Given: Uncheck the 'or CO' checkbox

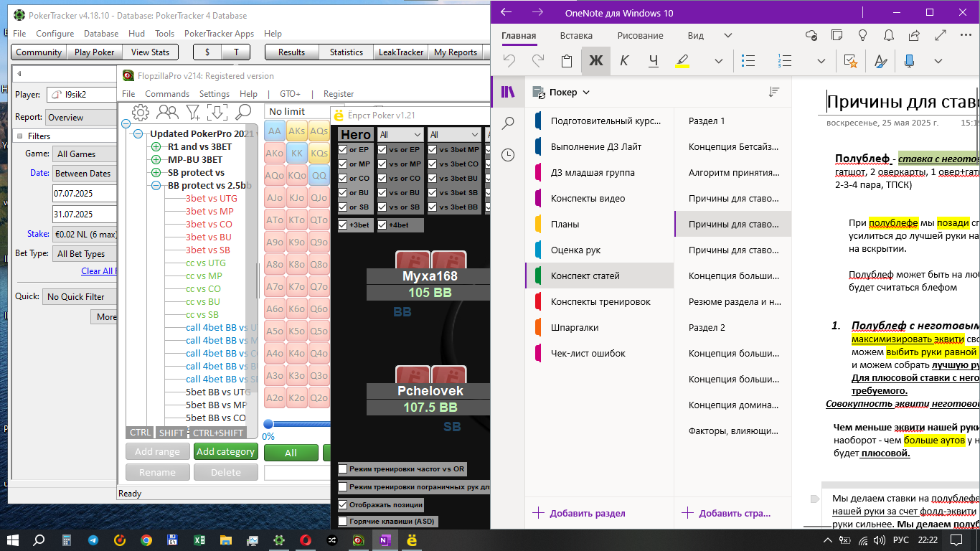Looking at the screenshot, I should pos(344,178).
